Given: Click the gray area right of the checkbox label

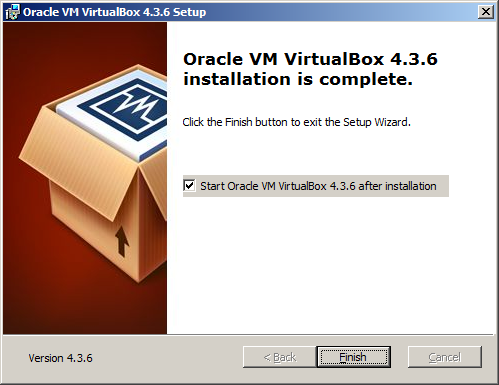Looking at the screenshot, I should coord(443,186).
